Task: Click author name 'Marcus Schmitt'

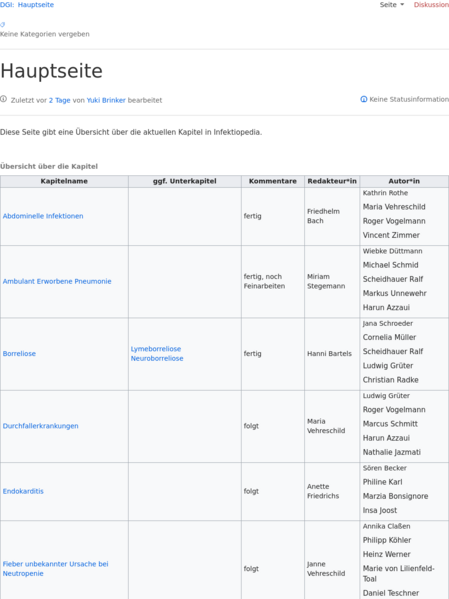Action: point(390,424)
